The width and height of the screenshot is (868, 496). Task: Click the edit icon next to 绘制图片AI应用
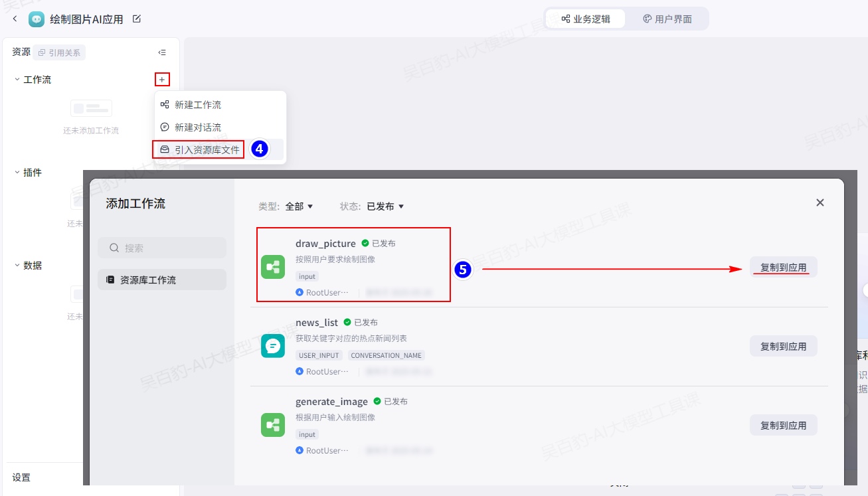pyautogui.click(x=137, y=19)
